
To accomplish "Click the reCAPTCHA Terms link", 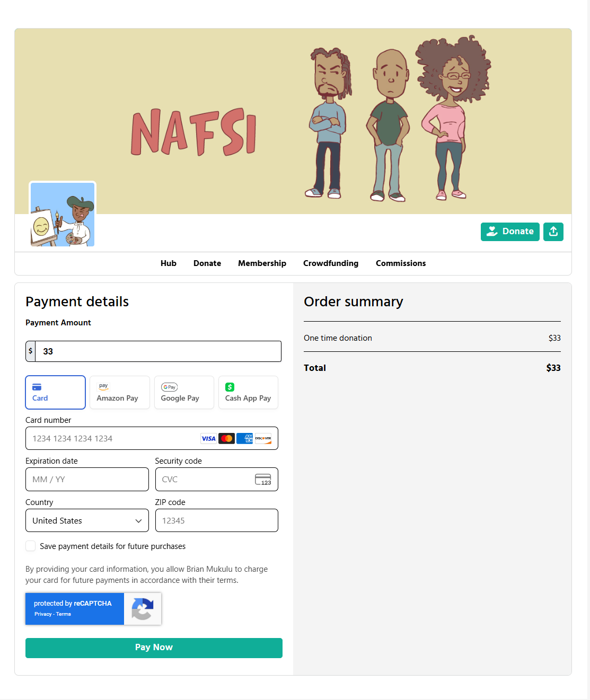I will pyautogui.click(x=64, y=614).
